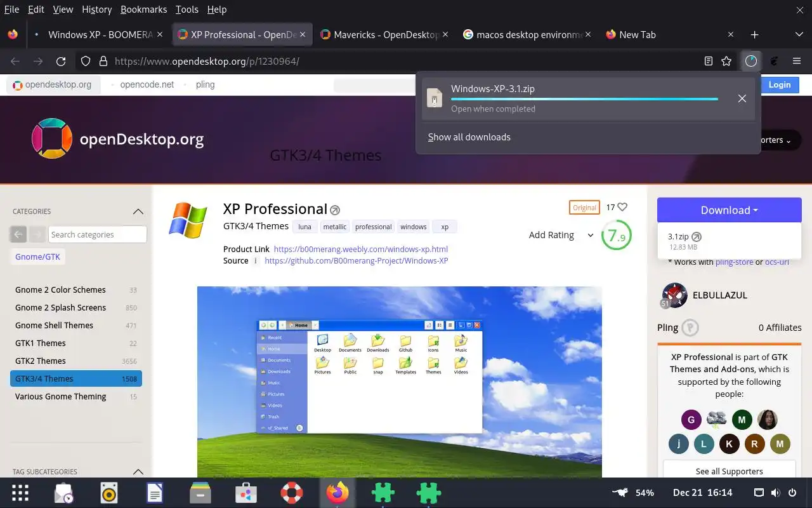Open the File menu

coord(11,10)
